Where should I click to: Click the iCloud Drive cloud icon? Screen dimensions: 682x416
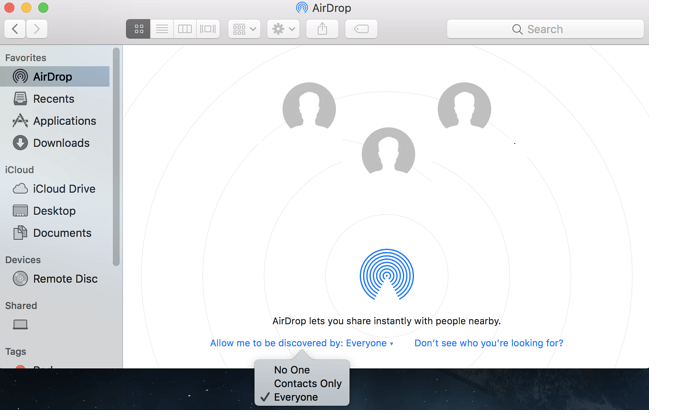(20, 189)
